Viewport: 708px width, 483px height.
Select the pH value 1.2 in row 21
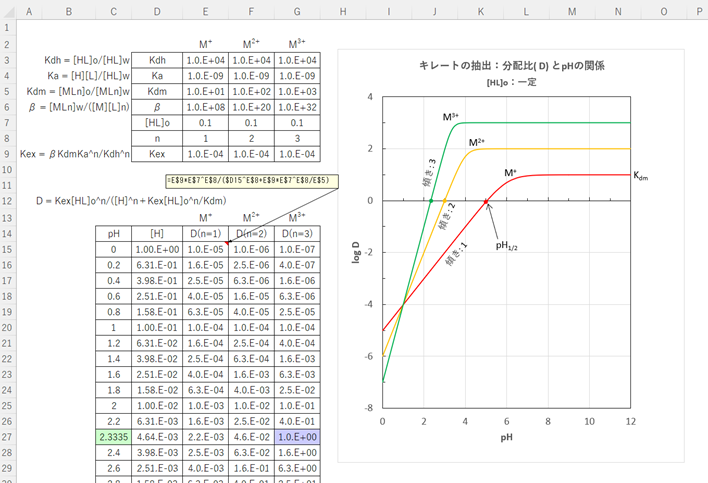(x=113, y=343)
